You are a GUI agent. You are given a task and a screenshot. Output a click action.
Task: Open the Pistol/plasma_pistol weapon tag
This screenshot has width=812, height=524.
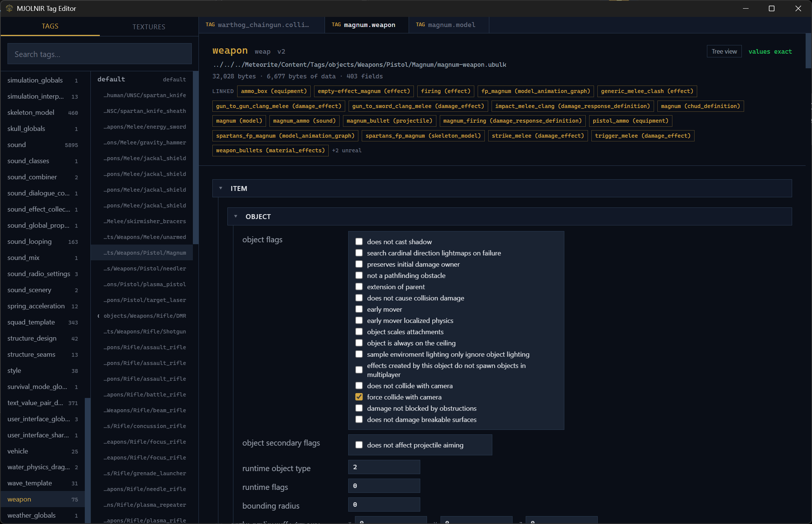click(x=142, y=284)
